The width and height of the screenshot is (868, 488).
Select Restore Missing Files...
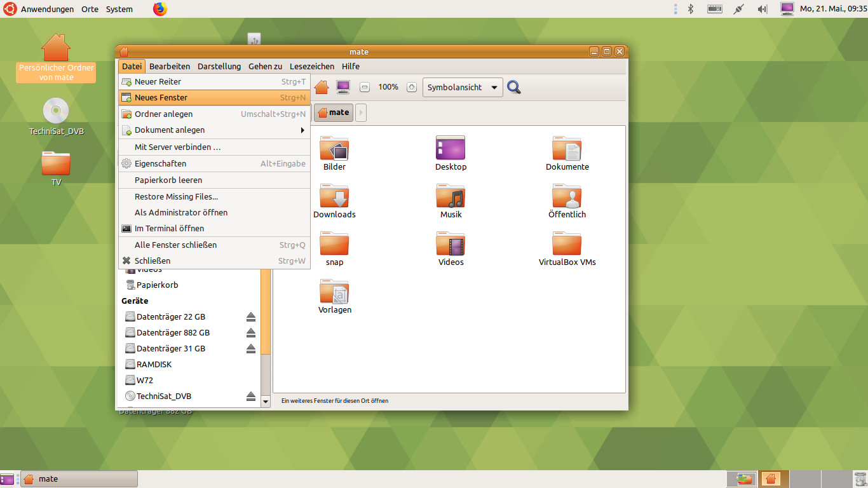coord(214,196)
